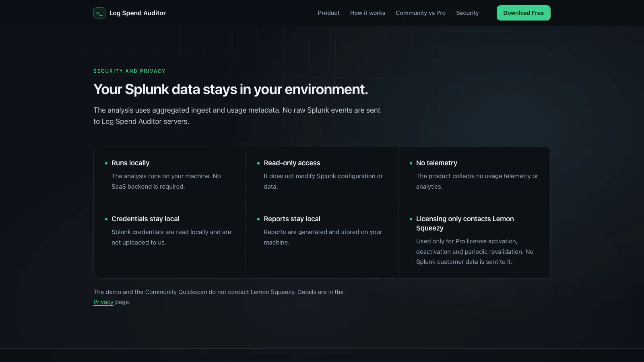The height and width of the screenshot is (362, 644).
Task: Go to How it works section
Action: tap(367, 13)
